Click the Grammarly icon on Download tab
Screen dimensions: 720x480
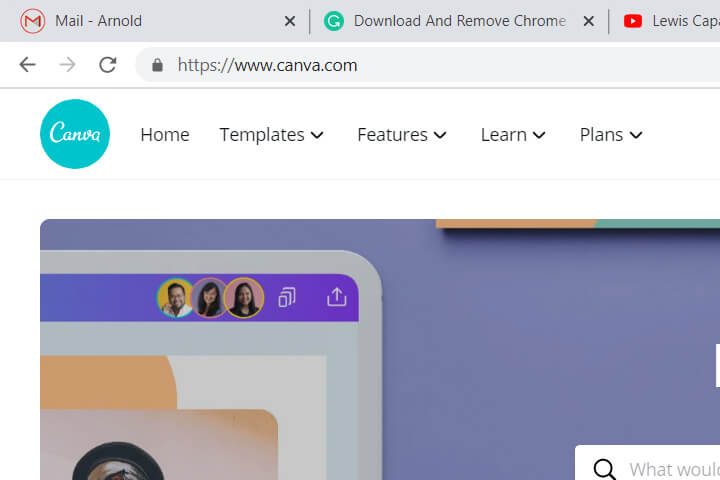click(334, 21)
